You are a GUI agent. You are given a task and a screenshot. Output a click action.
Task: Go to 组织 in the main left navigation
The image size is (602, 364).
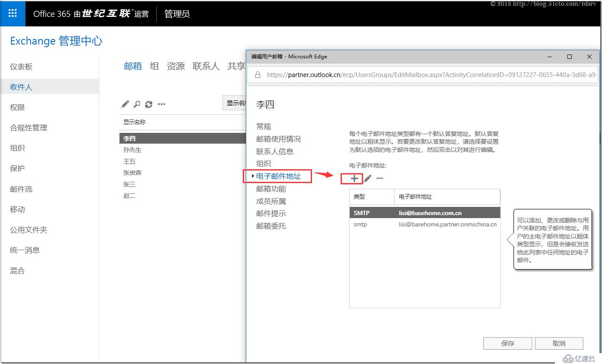(17, 148)
